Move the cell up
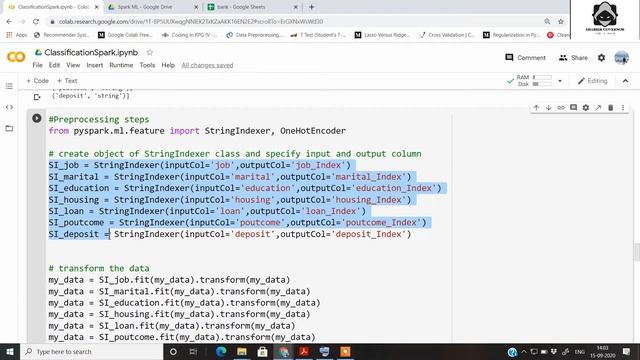Screen dimensions: 640x360 (x=536, y=107)
